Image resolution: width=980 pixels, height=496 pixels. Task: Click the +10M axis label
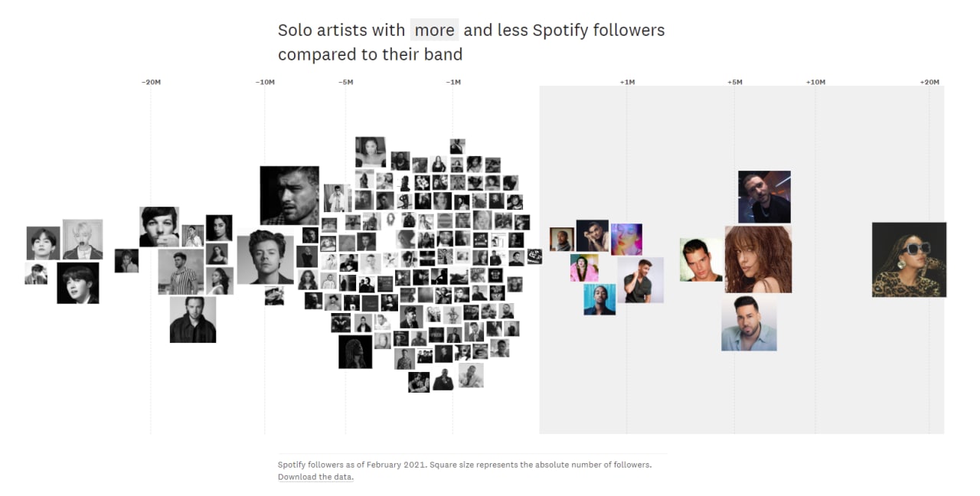click(x=815, y=82)
